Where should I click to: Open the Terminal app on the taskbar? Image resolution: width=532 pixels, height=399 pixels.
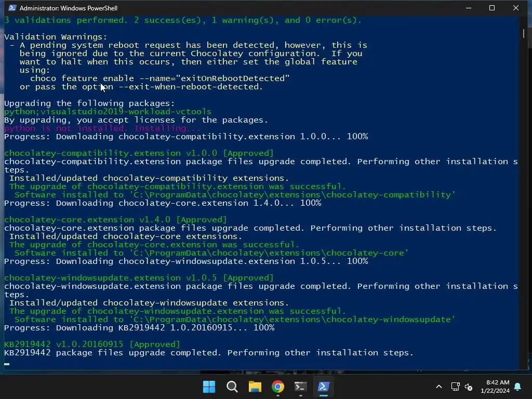tap(301, 387)
